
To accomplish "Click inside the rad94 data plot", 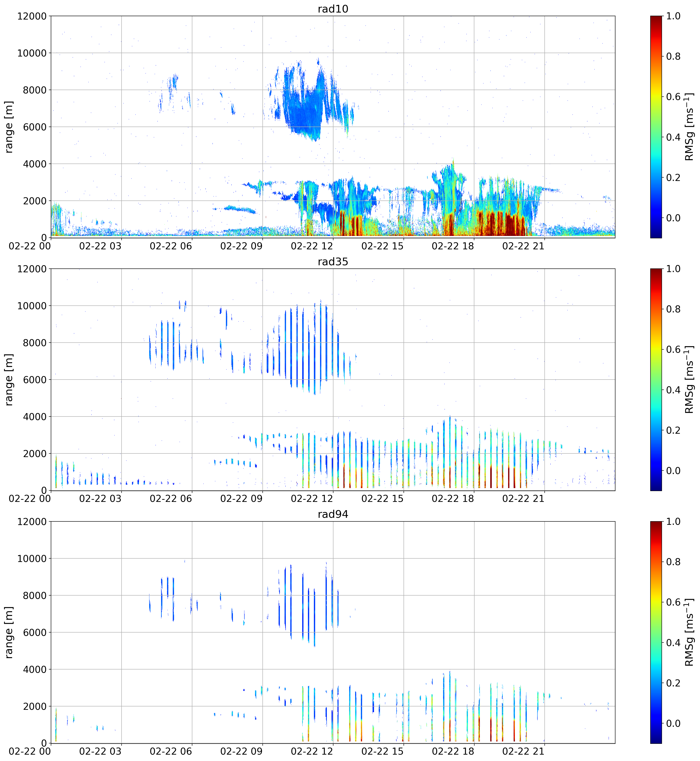I will coord(333,632).
